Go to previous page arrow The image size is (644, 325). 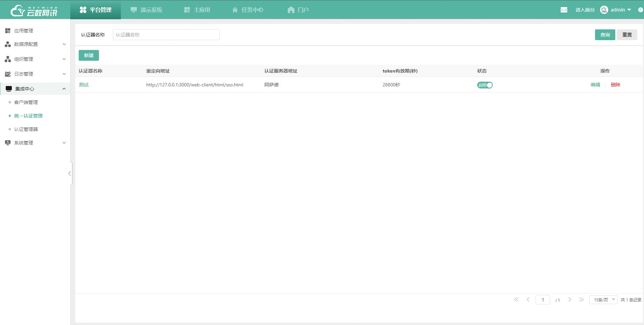[x=528, y=300]
